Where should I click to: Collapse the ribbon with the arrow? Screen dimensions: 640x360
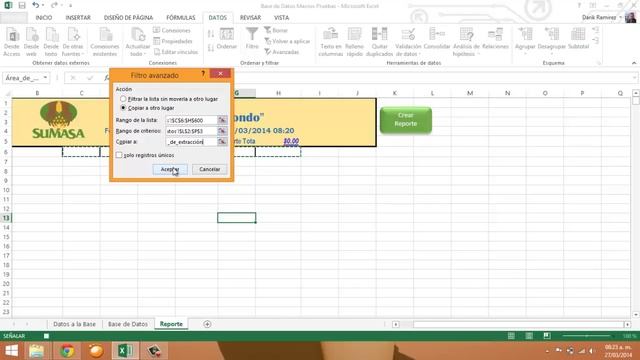point(634,63)
